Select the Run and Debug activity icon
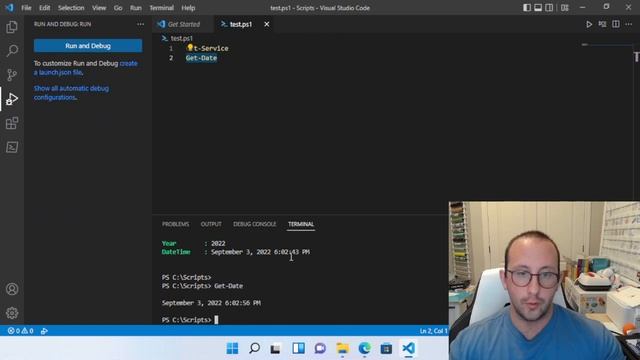The width and height of the screenshot is (640, 360). pos(12,99)
